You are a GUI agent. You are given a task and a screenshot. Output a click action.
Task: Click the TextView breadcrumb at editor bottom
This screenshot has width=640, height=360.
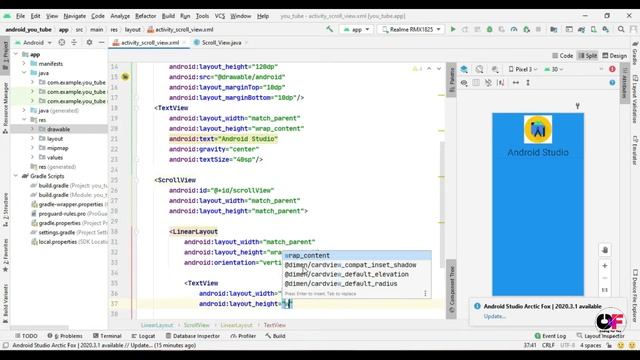(x=274, y=325)
